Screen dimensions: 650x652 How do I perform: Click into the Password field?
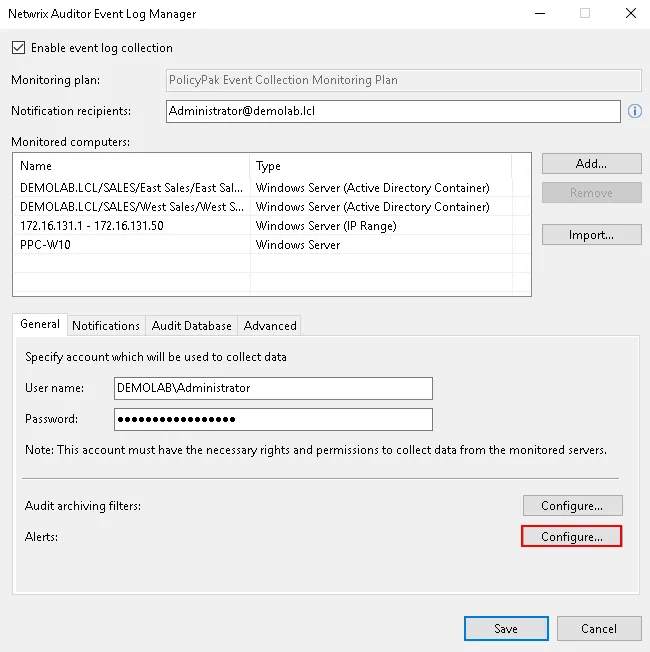click(x=273, y=419)
